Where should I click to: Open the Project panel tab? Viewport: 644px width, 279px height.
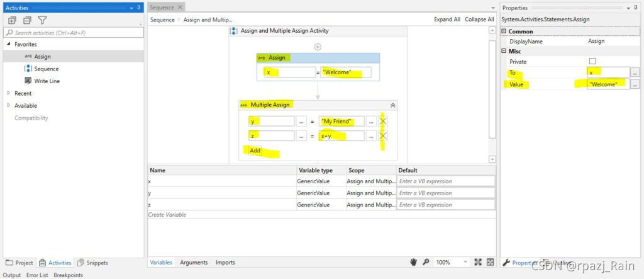(19, 263)
